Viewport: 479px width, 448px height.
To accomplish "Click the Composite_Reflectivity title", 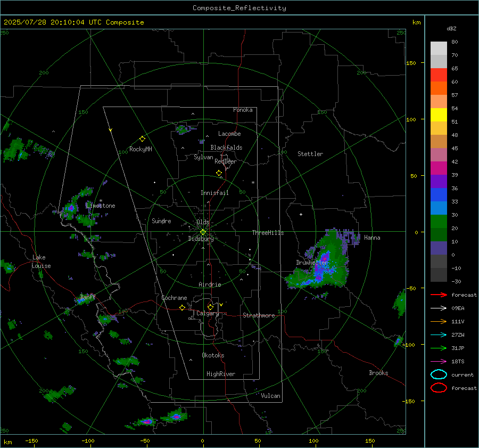I will [x=240, y=8].
